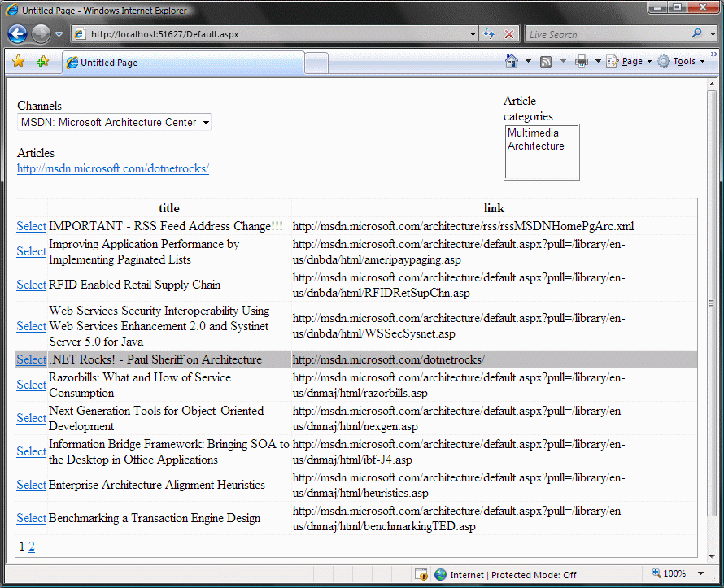Select the .NET Rocks Paul Sheriff row

point(32,359)
